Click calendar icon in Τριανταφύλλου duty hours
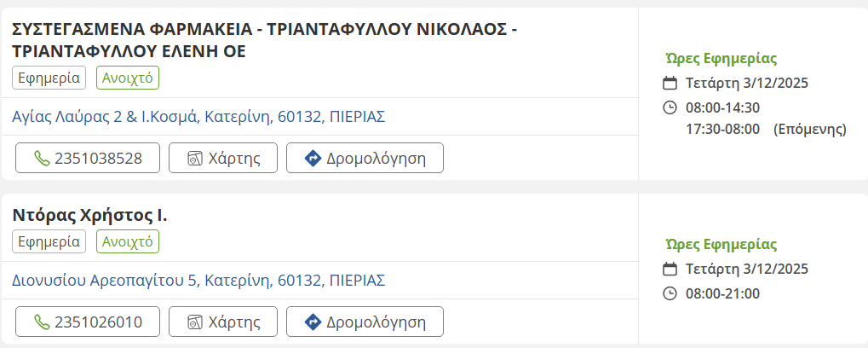Viewport: 868px width, 348px height. point(670,84)
